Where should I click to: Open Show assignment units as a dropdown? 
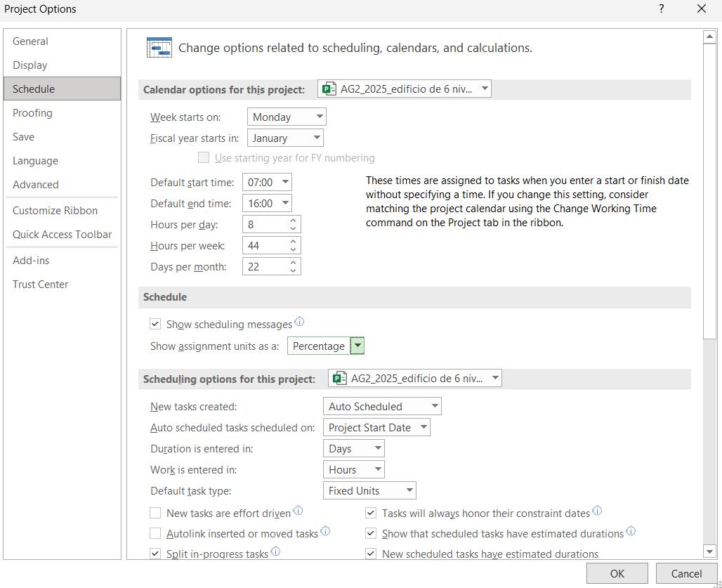pos(357,346)
